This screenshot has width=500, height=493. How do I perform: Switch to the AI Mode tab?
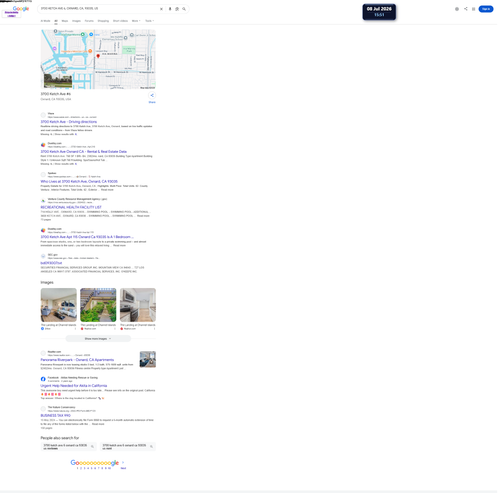pos(45,21)
